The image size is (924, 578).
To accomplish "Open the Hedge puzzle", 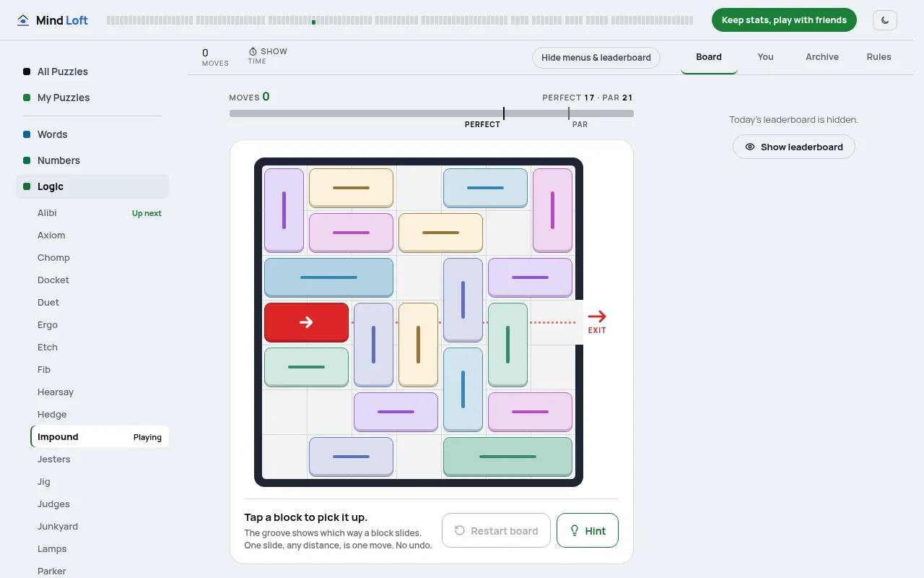I will 100,415.
